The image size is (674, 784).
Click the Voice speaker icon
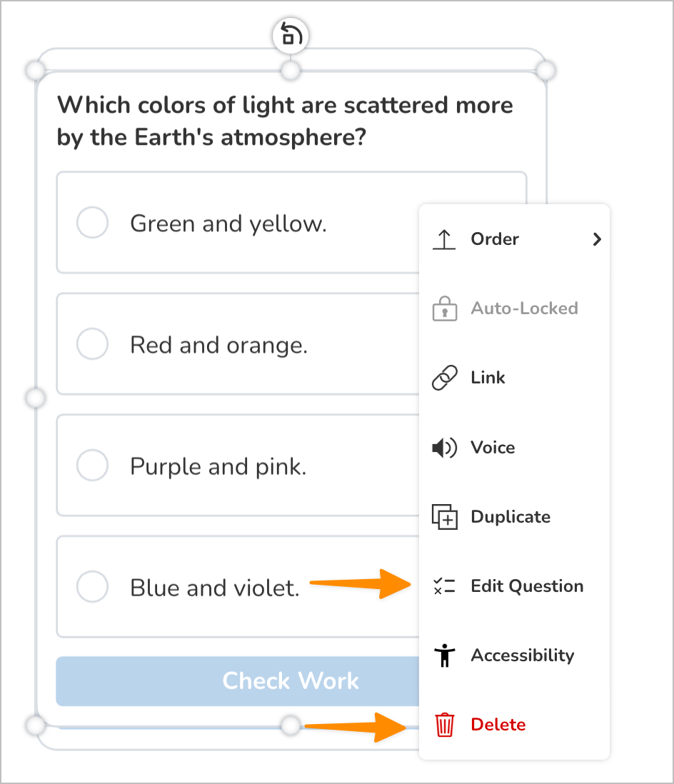click(x=445, y=447)
